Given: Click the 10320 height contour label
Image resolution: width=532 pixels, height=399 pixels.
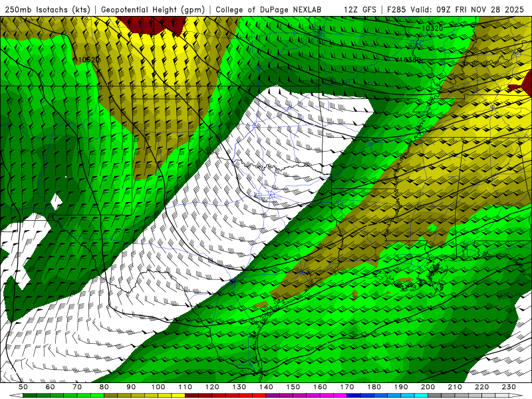Looking at the screenshot, I should coord(432,28).
